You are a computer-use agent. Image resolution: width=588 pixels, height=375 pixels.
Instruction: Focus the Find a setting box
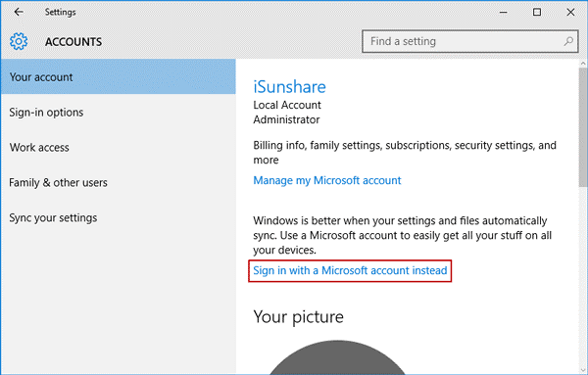pyautogui.click(x=469, y=41)
